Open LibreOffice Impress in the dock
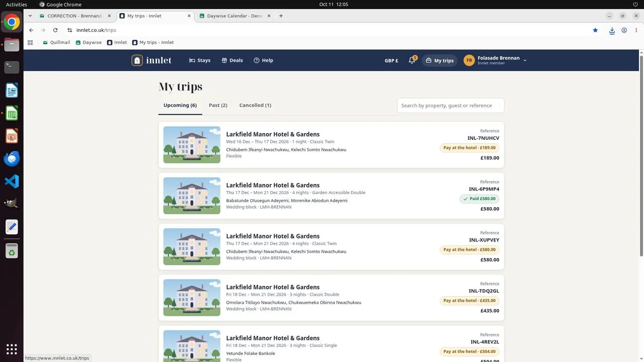 pyautogui.click(x=12, y=136)
